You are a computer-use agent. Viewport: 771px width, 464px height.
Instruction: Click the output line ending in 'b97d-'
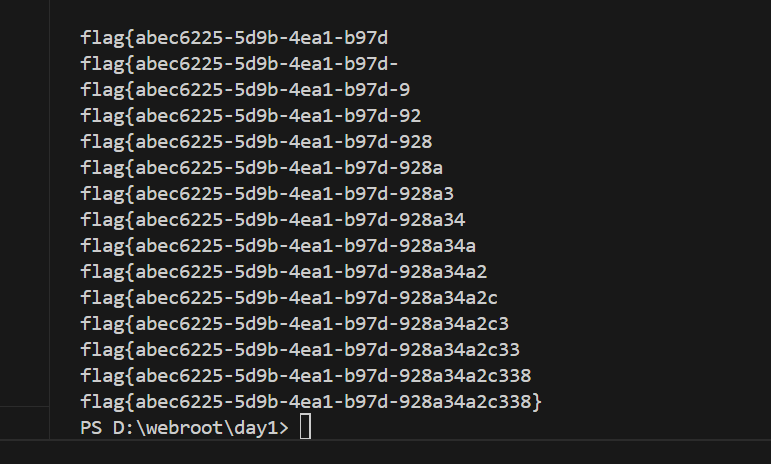[x=240, y=64]
